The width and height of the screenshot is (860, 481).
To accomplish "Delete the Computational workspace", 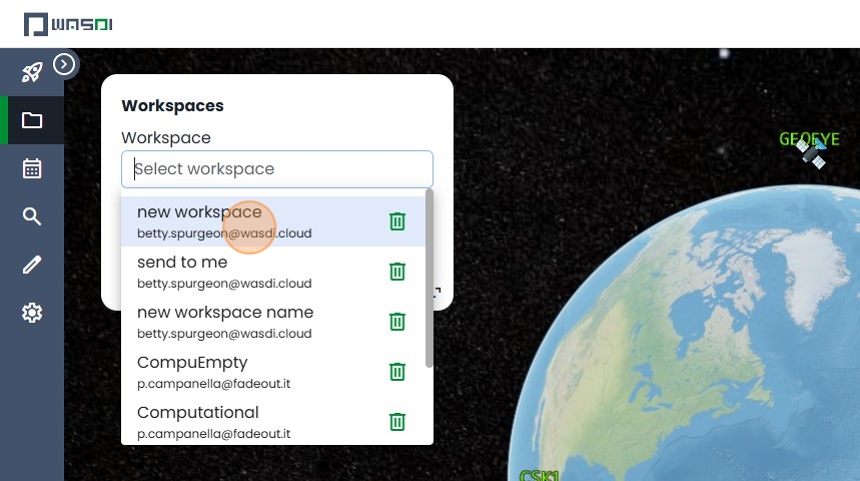I will pos(397,422).
